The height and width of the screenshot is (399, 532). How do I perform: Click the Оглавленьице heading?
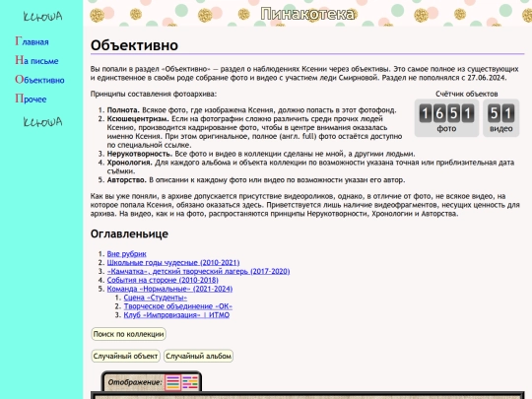tap(129, 233)
